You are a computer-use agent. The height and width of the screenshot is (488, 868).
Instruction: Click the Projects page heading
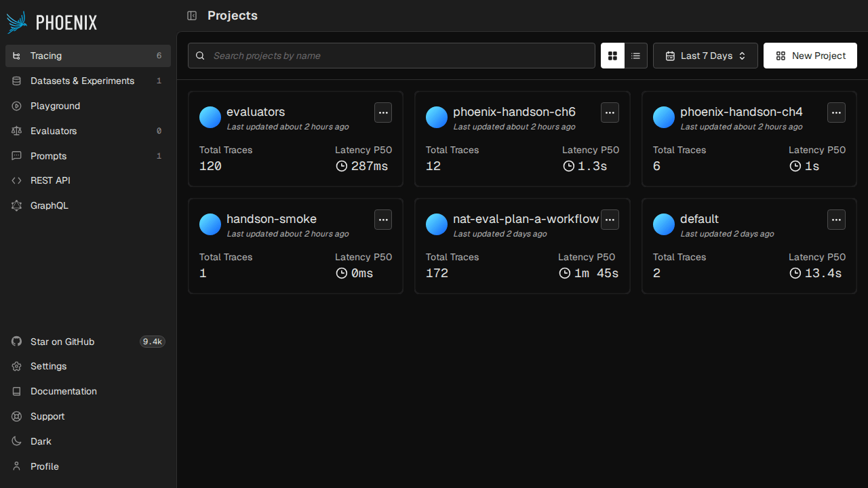pyautogui.click(x=233, y=16)
